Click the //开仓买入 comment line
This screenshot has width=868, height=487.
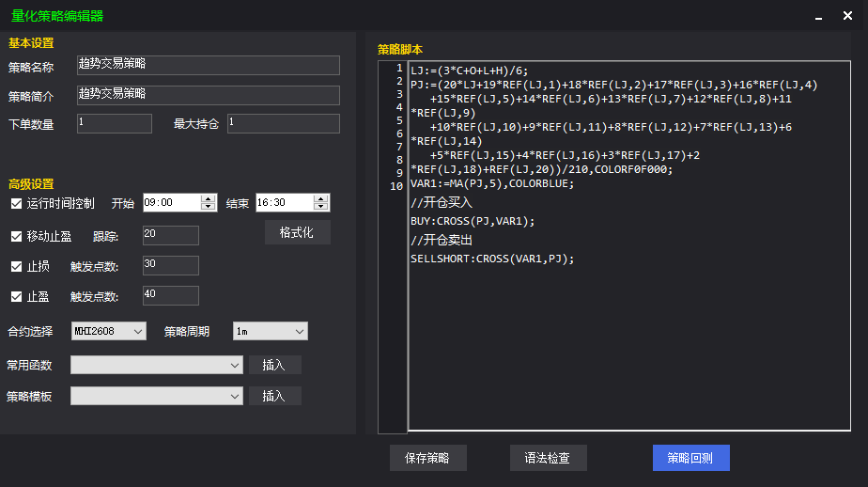tap(442, 203)
